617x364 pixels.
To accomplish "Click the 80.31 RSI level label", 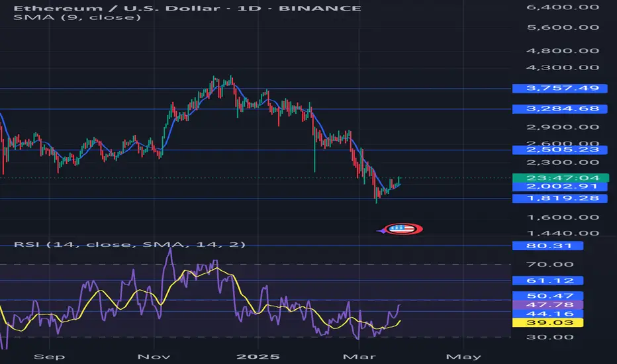I will coord(547,246).
